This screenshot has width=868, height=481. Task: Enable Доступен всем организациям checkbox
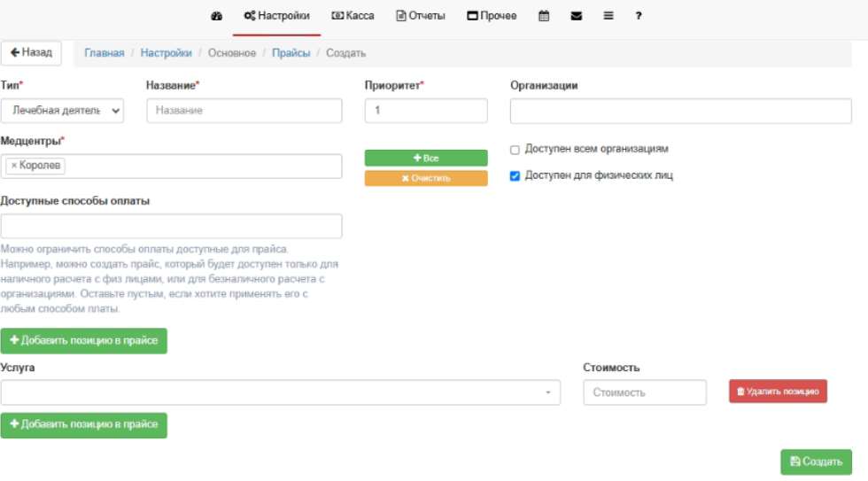[x=515, y=150]
